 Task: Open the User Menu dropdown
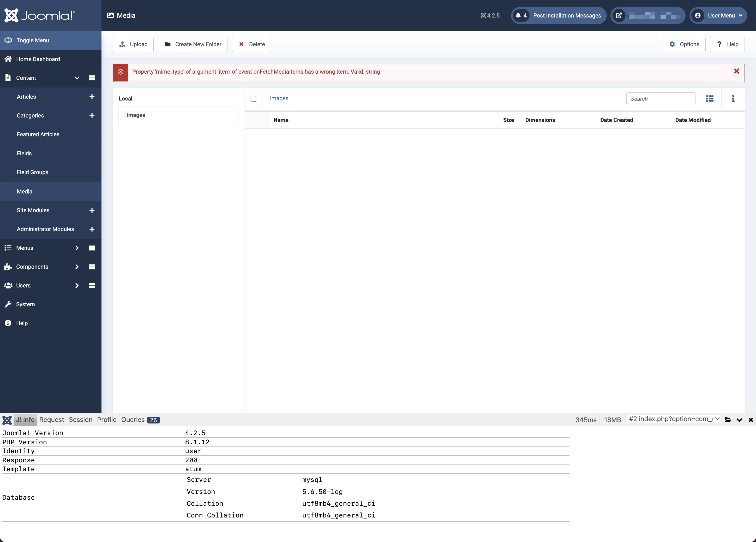tap(718, 15)
